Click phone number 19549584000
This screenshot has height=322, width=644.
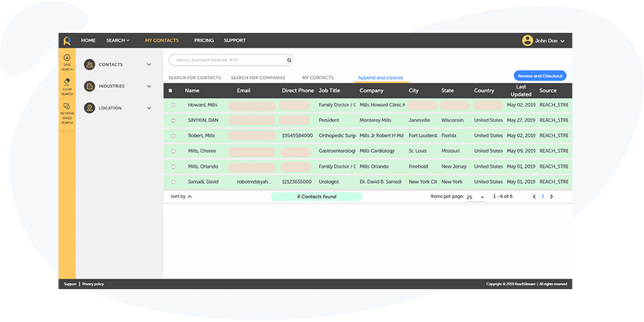[297, 136]
